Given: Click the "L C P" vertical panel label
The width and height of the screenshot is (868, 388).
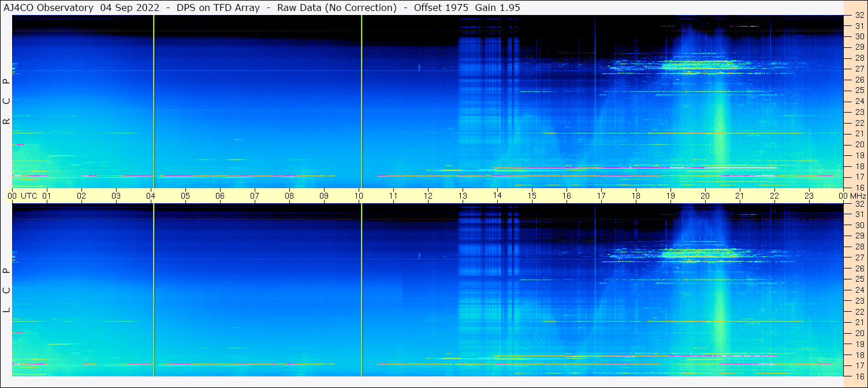Looking at the screenshot, I should click(7, 290).
